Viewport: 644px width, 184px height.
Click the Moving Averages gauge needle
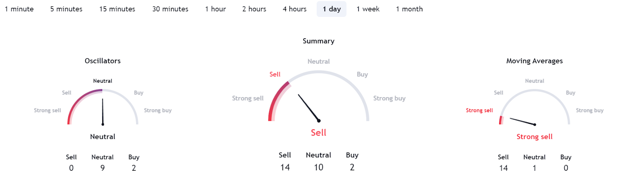click(522, 122)
